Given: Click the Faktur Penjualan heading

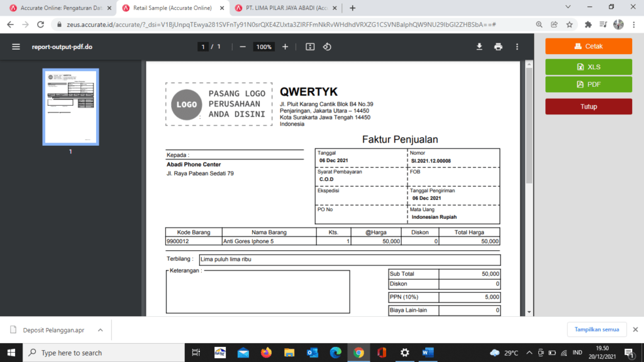Looking at the screenshot, I should click(x=400, y=140).
